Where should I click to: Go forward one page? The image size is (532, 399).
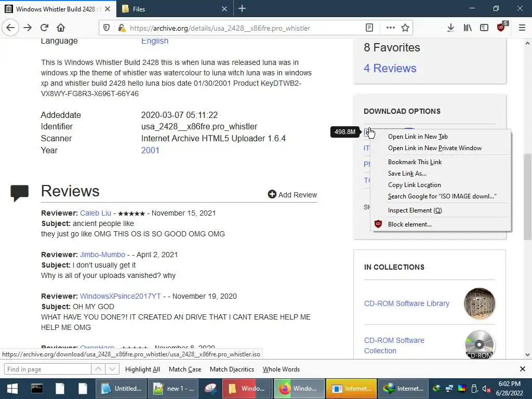coord(28,28)
